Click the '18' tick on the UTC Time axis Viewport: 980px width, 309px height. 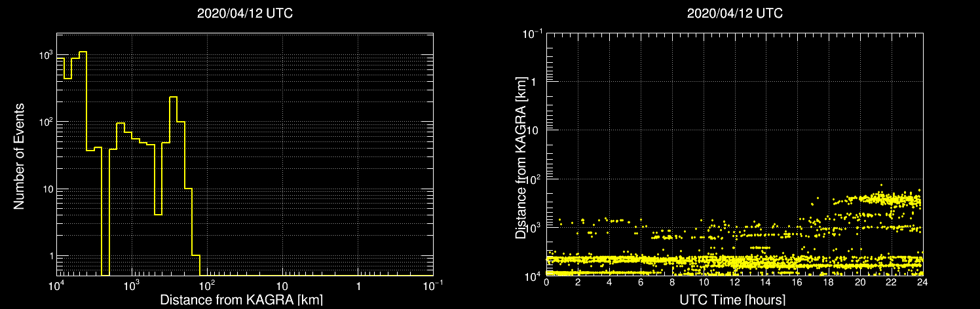(x=829, y=282)
